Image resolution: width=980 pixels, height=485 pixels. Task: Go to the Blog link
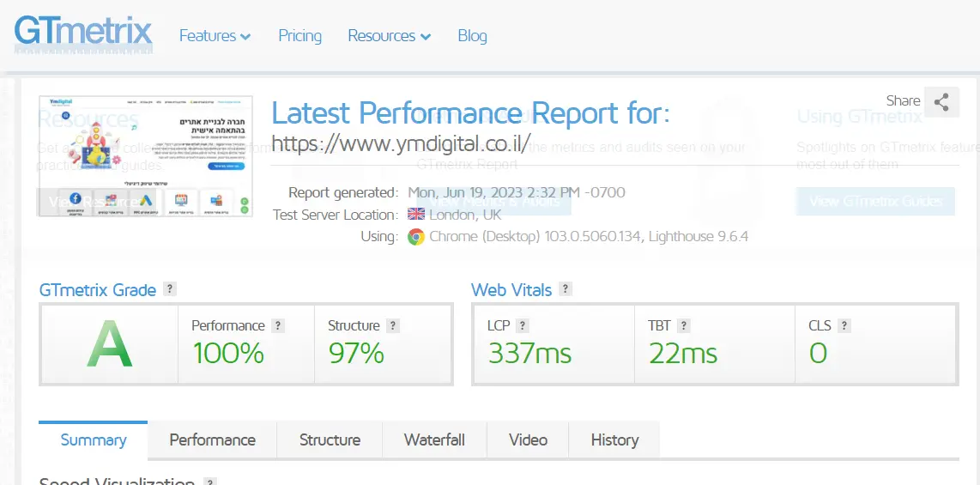click(x=472, y=36)
